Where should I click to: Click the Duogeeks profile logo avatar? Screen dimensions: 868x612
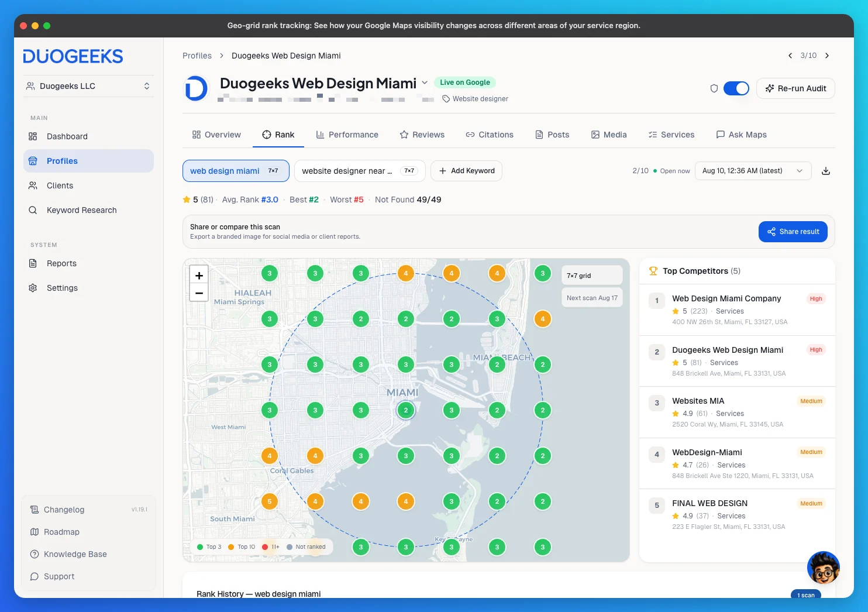point(196,88)
